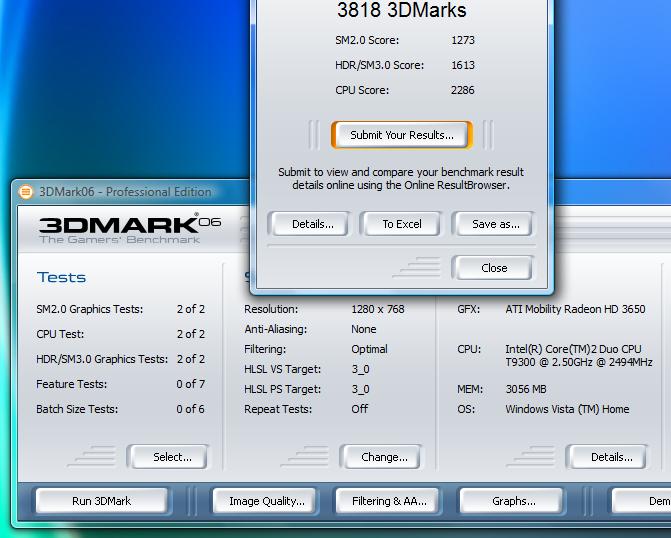Click the Tests heading

click(x=61, y=277)
